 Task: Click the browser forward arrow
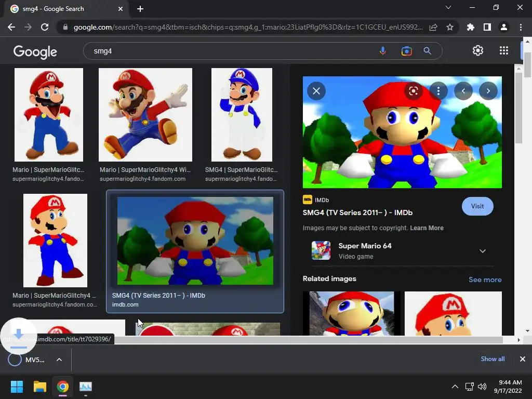click(28, 27)
